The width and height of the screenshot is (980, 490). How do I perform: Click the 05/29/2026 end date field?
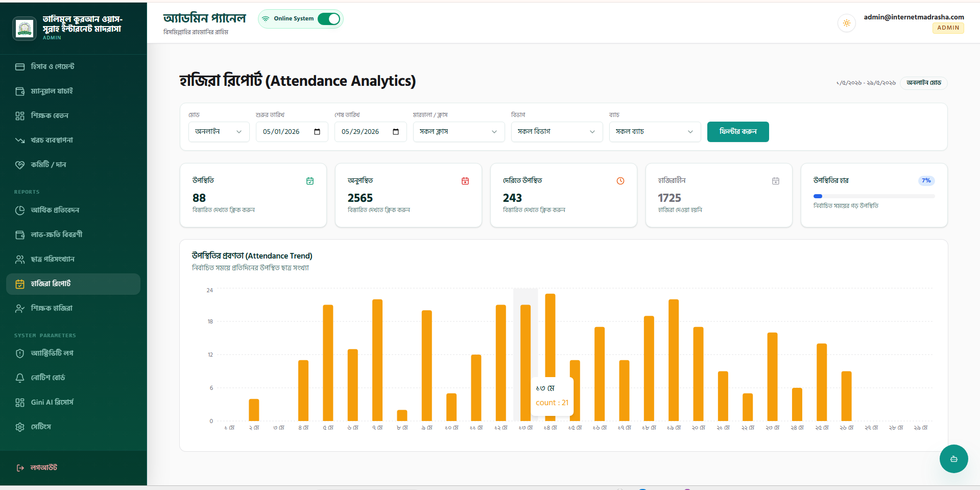point(371,132)
